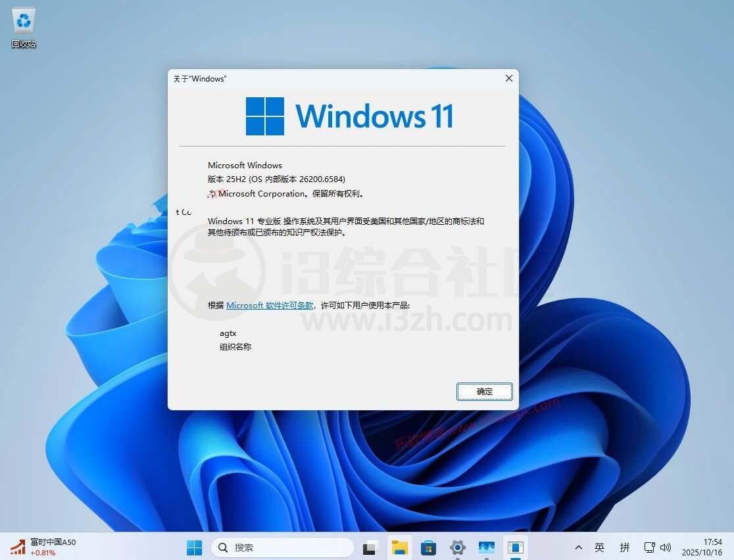The height and width of the screenshot is (560, 734).
Task: Click the blue monitor app taskbar icon
Action: 486,547
